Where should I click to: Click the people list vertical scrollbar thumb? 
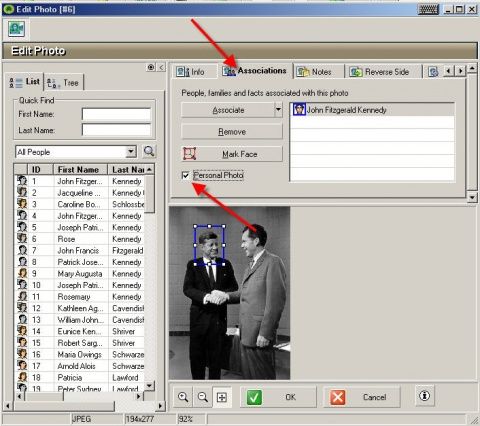click(150, 195)
